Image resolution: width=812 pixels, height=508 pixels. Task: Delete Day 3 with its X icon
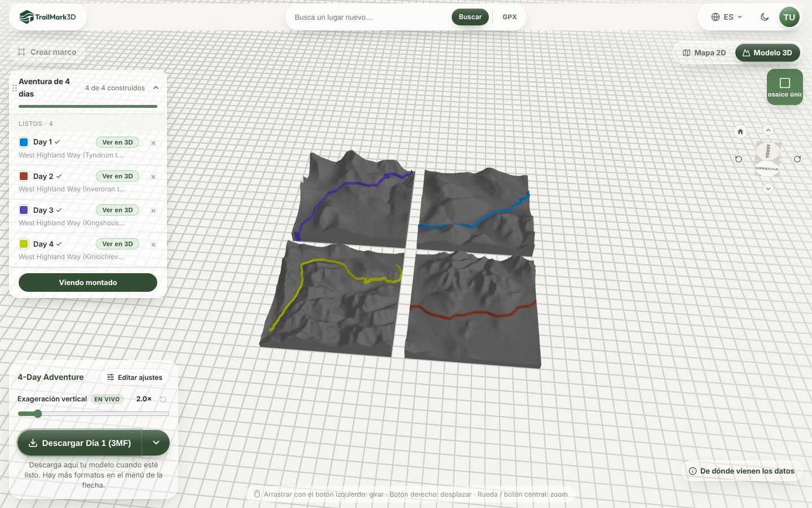point(153,211)
